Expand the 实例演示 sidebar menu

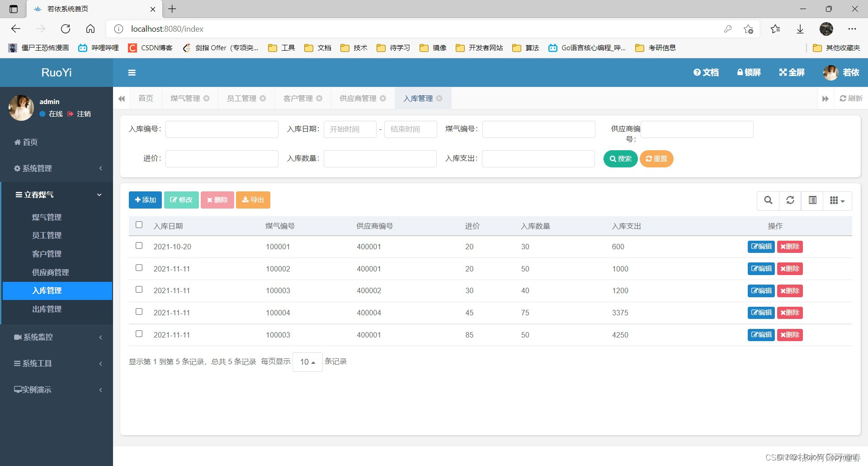point(57,390)
